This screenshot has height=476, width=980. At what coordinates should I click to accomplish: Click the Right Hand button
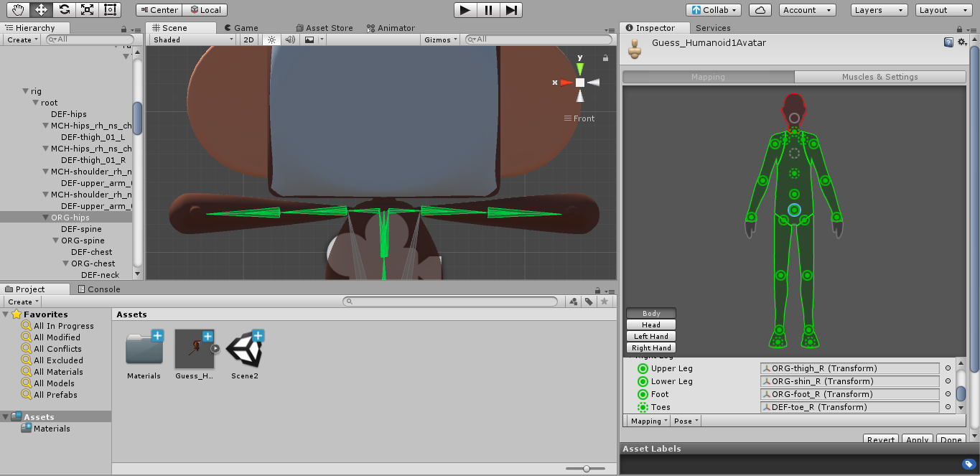click(x=651, y=347)
